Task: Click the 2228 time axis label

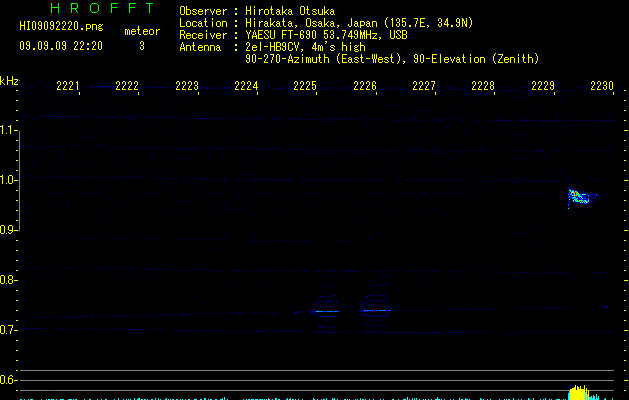Action: [x=483, y=86]
